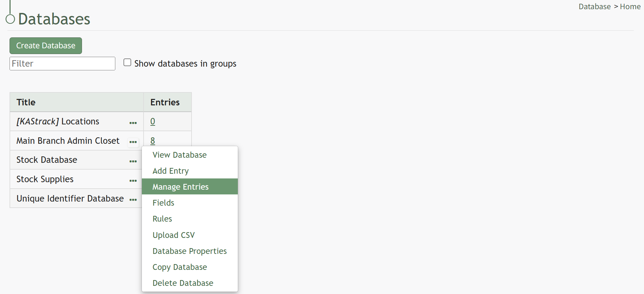Select the Stock Database title
644x294 pixels.
pos(47,160)
